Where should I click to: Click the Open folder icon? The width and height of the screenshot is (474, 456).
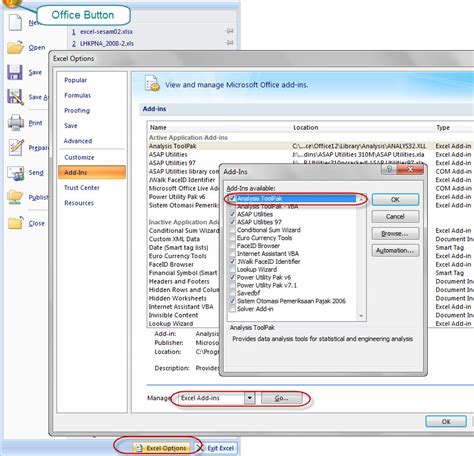(x=16, y=47)
